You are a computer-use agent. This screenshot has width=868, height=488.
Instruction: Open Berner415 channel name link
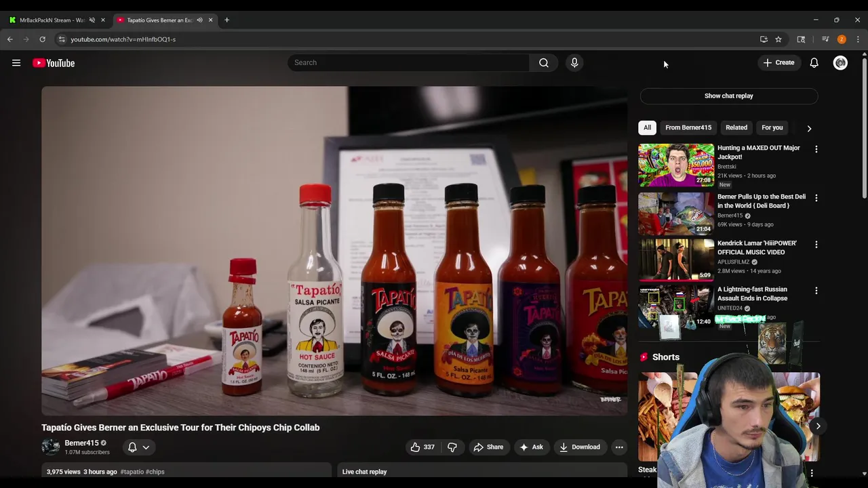click(x=81, y=443)
